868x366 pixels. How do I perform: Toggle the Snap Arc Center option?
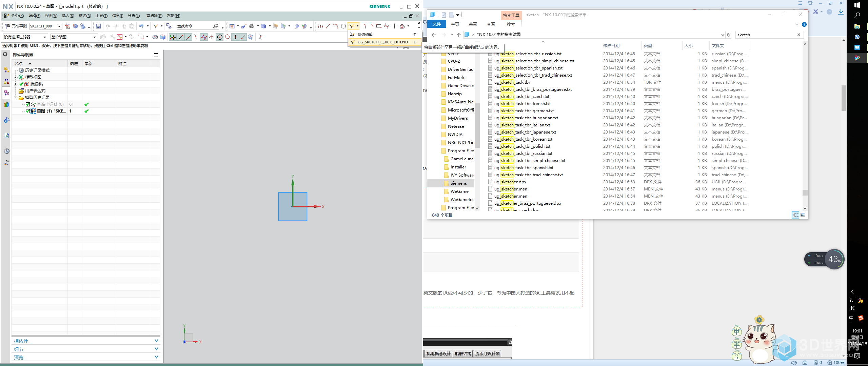220,37
